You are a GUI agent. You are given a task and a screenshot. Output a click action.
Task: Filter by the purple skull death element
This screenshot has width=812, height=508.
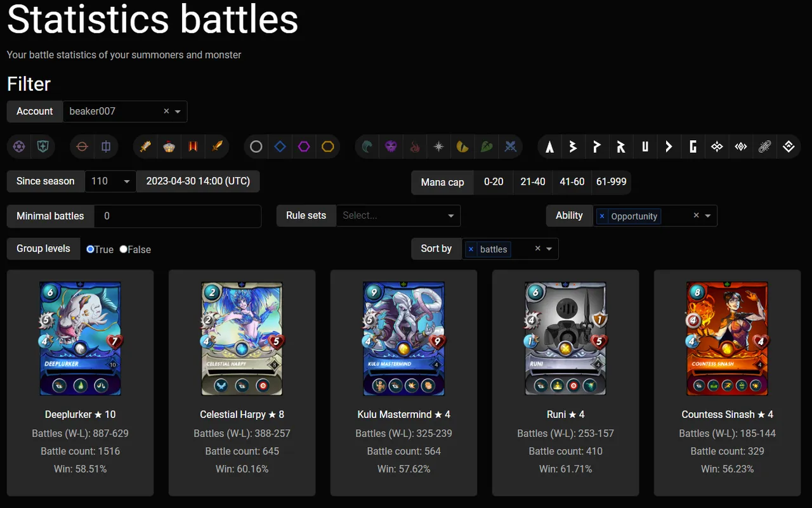(x=391, y=147)
